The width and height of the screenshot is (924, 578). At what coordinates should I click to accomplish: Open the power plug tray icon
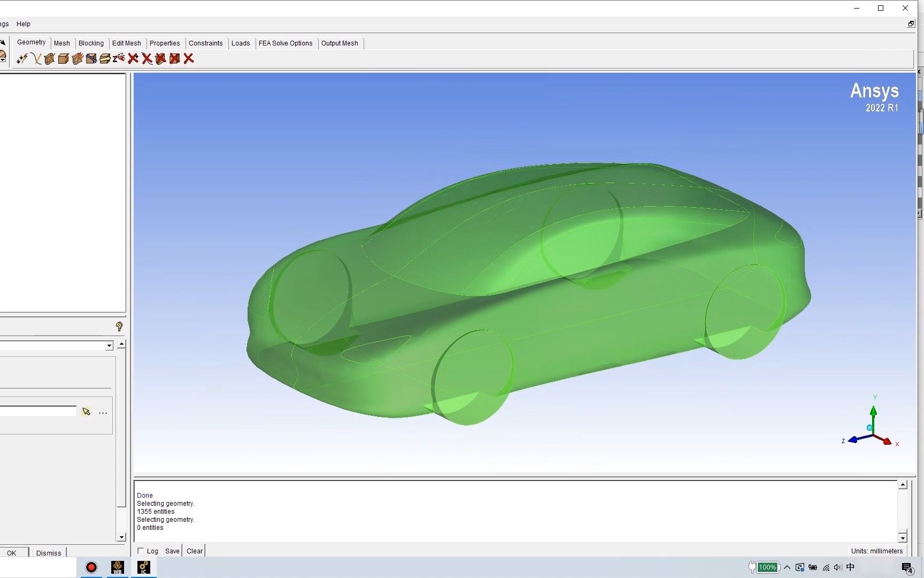point(752,567)
